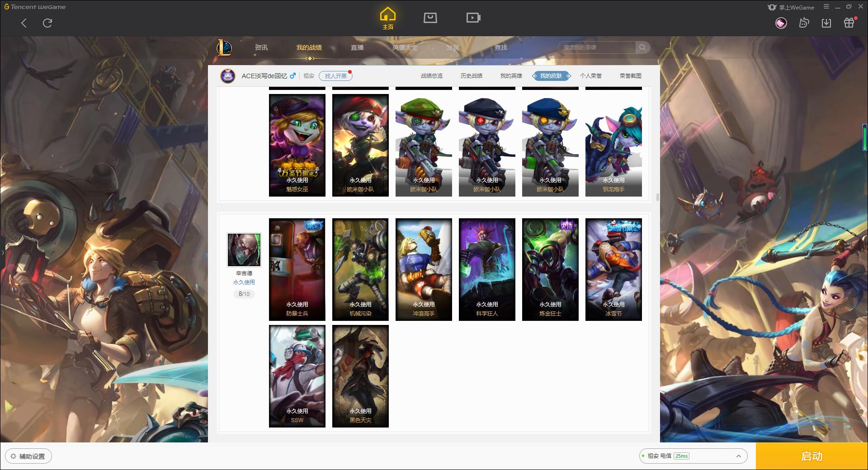Click the 找人开黑 button
868x470 pixels.
335,76
